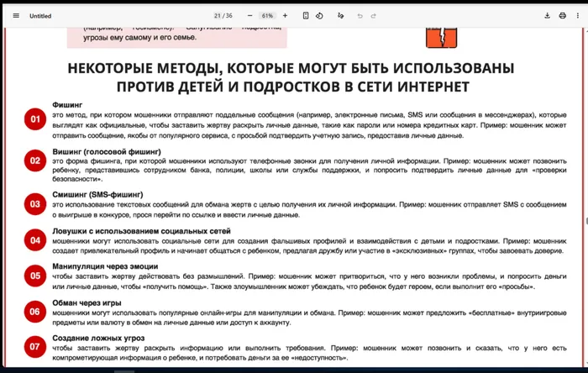
Task: Rotate the document counterclockwise
Action: (320, 15)
